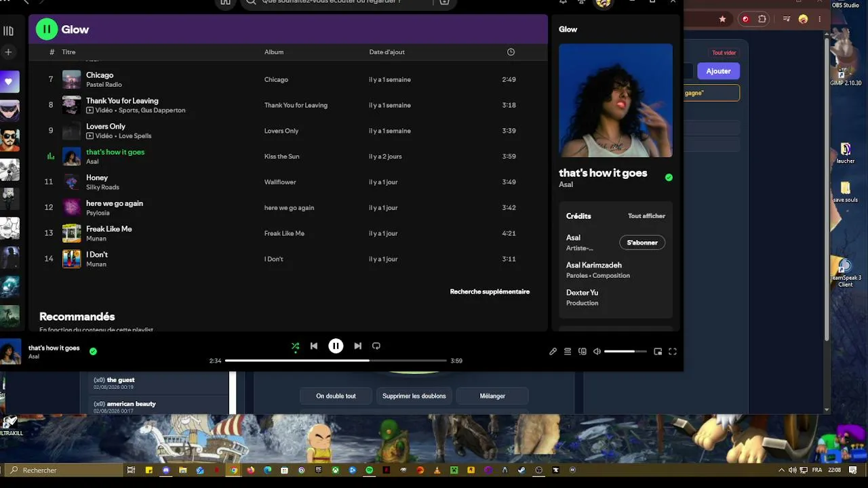
Task: Open Chrome's three-dot menu
Action: pyautogui.click(x=818, y=19)
